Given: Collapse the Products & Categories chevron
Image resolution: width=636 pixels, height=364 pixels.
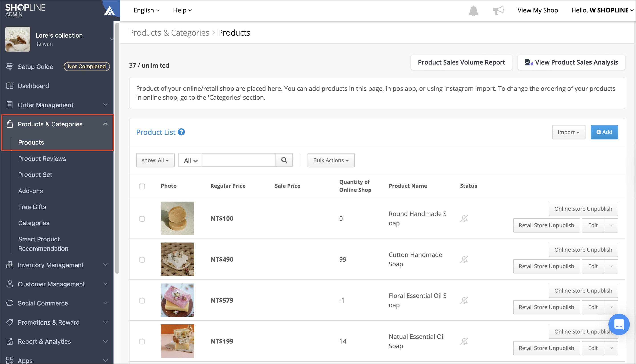Looking at the screenshot, I should [105, 124].
